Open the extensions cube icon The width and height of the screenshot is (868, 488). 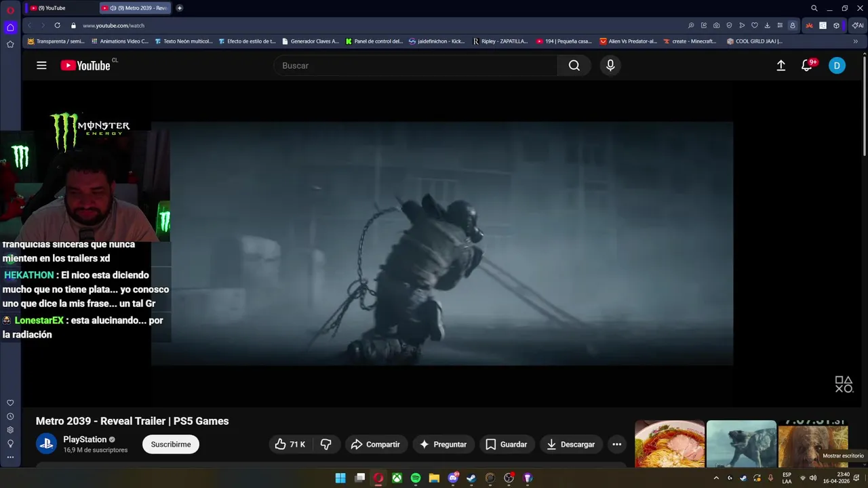(x=836, y=25)
